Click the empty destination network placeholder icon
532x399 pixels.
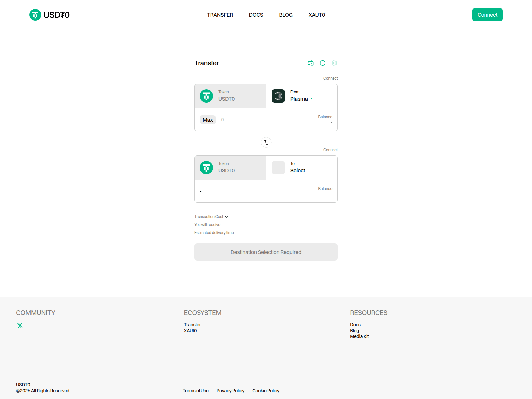[x=278, y=168]
